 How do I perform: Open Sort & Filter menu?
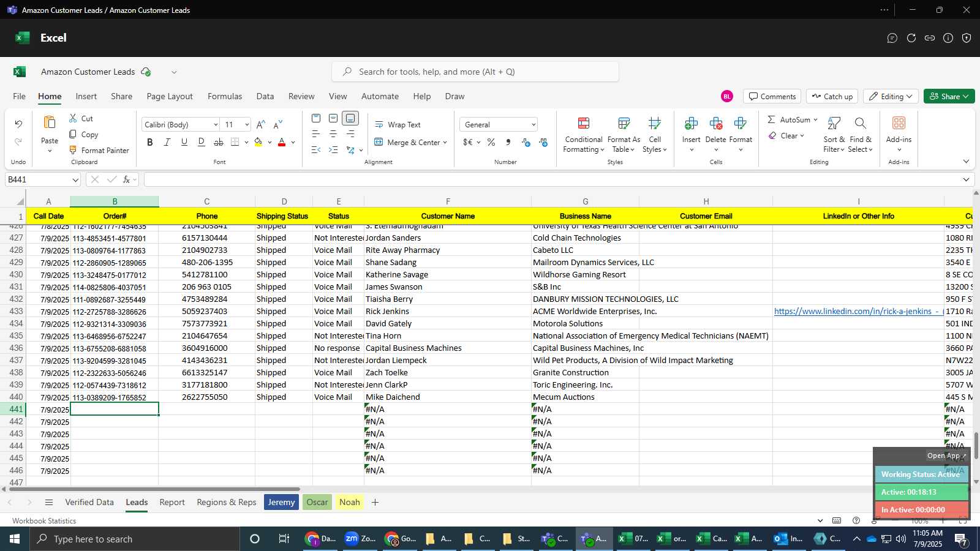pos(834,135)
